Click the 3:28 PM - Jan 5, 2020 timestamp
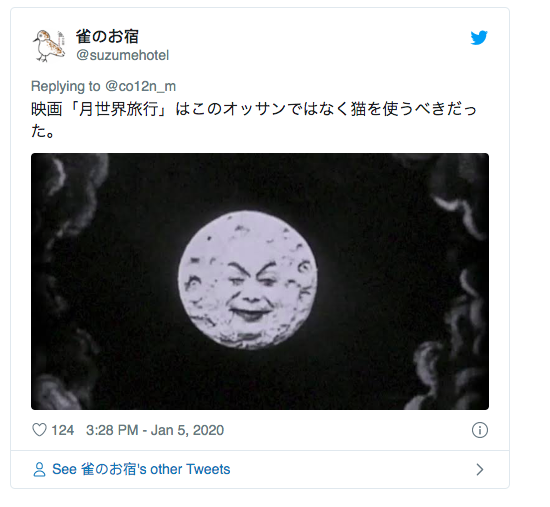This screenshot has height=507, width=550. pyautogui.click(x=155, y=430)
